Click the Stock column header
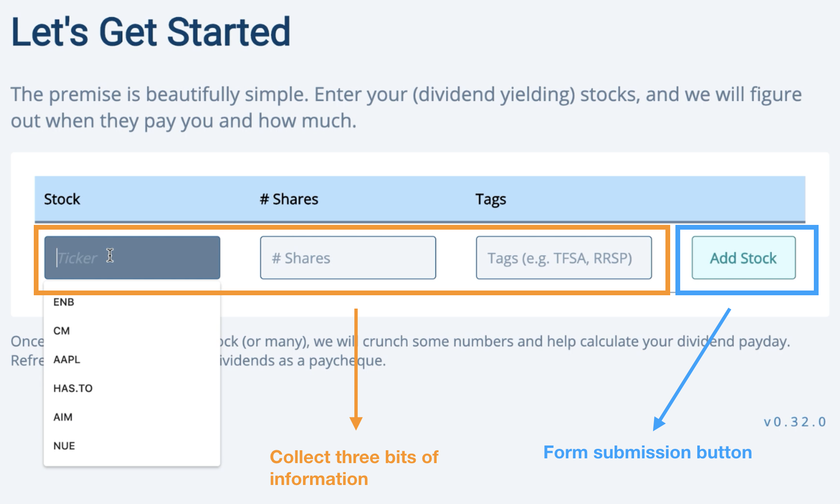This screenshot has width=840, height=504. [x=62, y=199]
